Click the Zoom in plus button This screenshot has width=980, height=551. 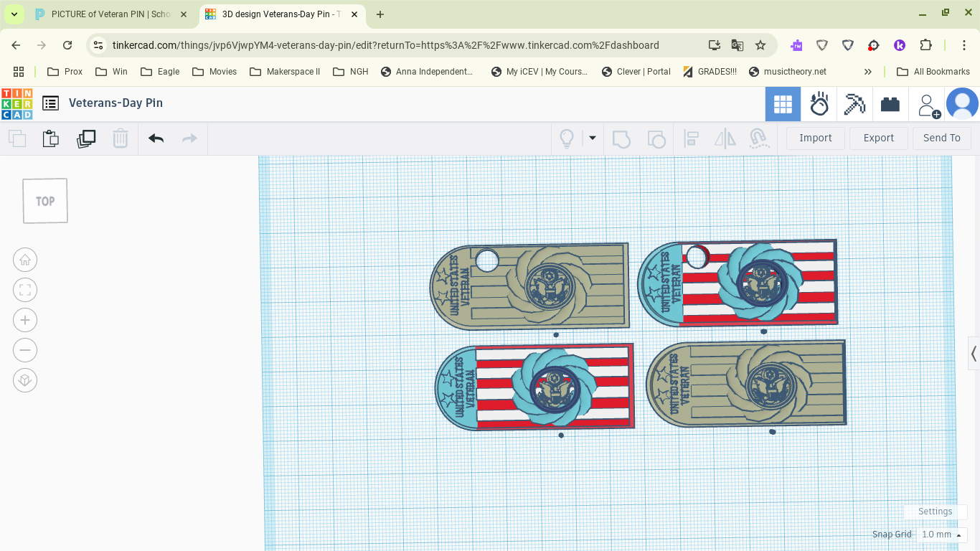point(25,320)
